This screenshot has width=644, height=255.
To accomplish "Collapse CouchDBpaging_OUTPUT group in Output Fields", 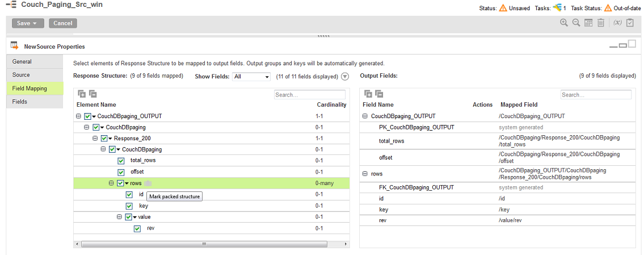I will click(365, 116).
